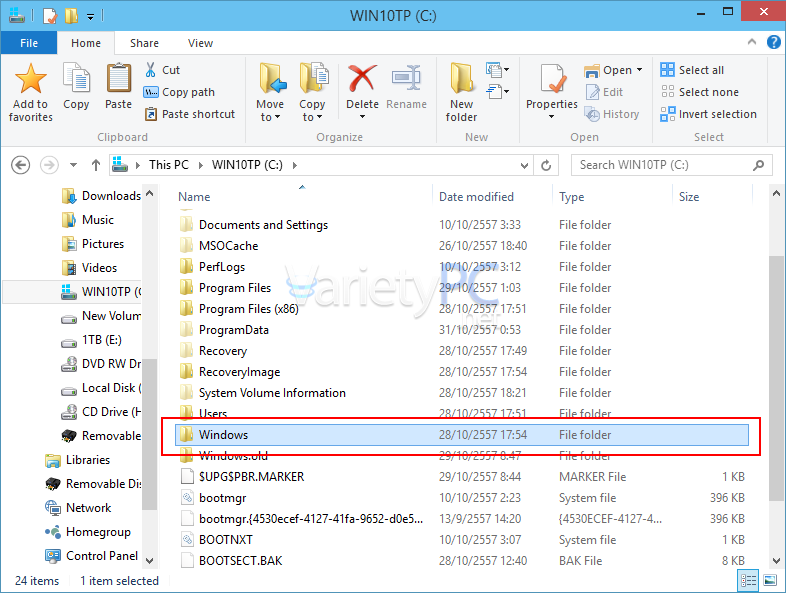Click the Properties icon

(552, 79)
